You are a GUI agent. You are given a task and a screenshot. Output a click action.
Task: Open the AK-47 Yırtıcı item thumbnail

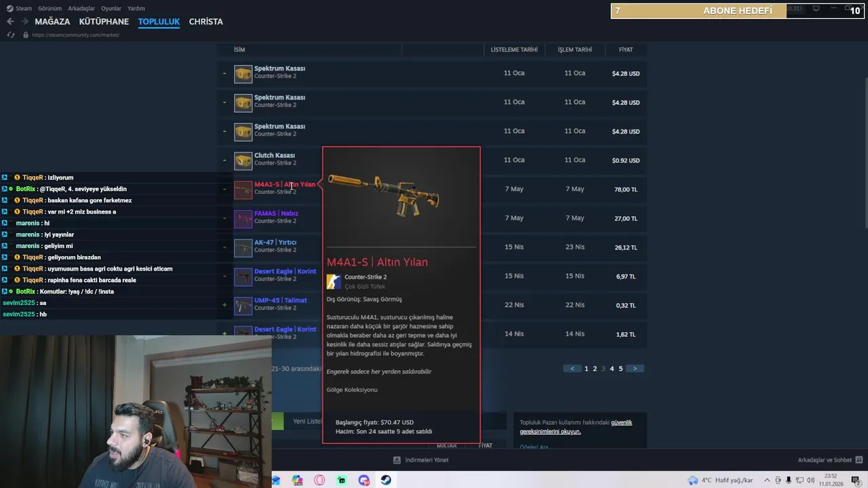(243, 247)
